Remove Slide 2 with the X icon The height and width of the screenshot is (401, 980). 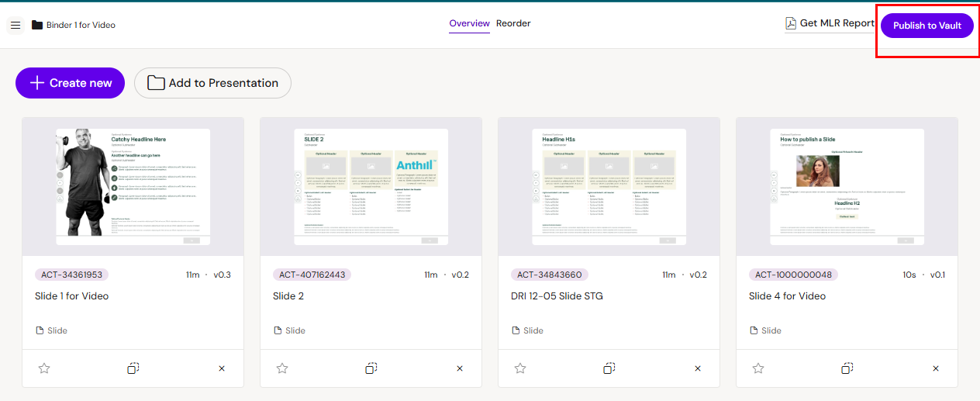point(460,368)
